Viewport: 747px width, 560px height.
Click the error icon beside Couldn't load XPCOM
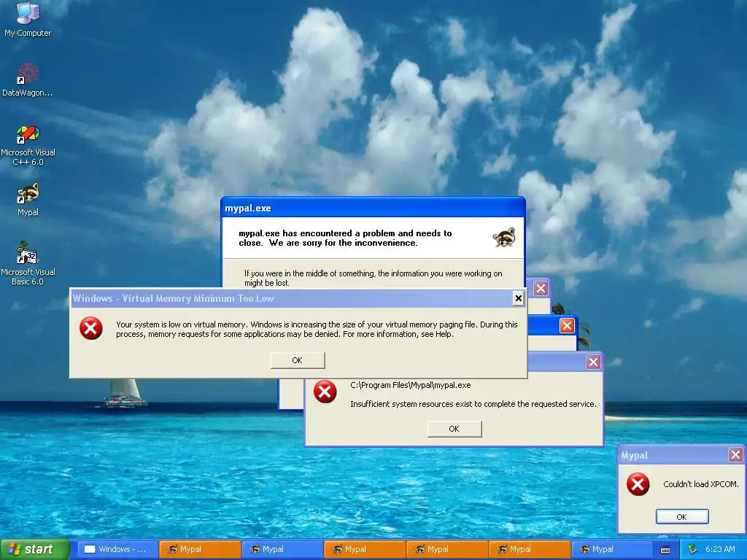point(638,484)
